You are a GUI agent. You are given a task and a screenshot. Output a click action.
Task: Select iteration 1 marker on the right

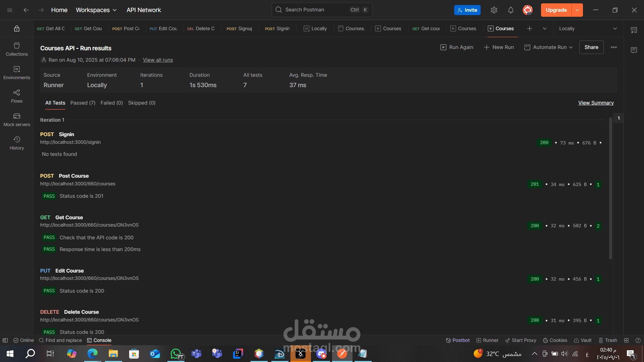619,118
